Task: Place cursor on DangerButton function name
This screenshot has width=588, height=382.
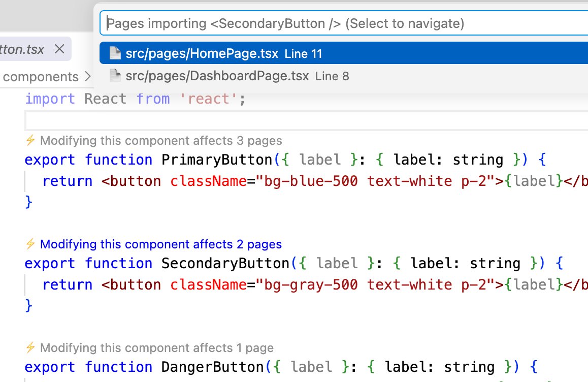Action: (213, 367)
